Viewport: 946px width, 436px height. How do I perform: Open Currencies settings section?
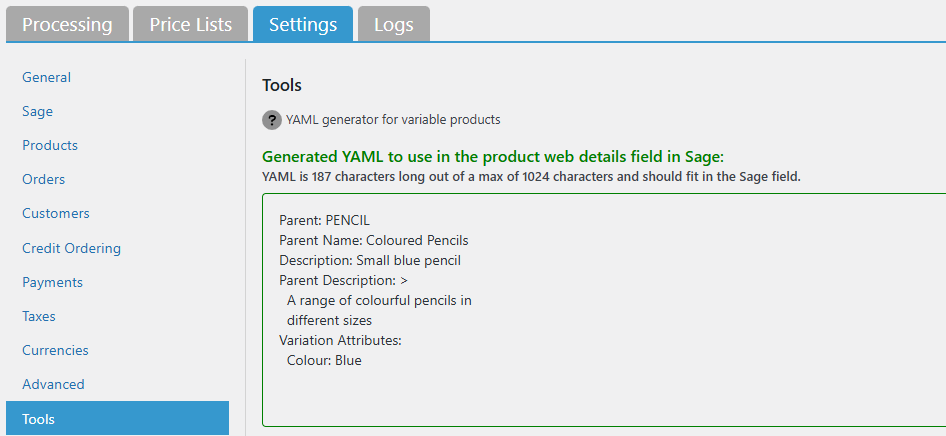click(56, 350)
